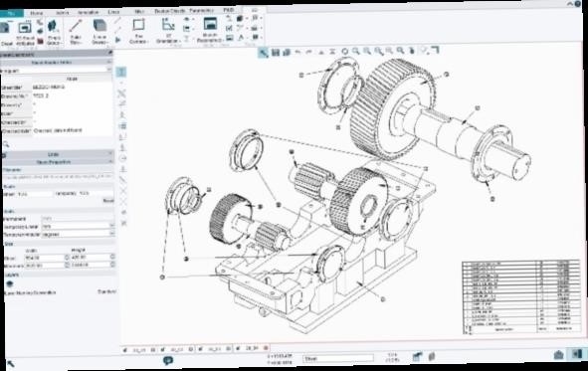Click the diagonal line tool in ribbon
The image size is (588, 371).
tap(76, 27)
